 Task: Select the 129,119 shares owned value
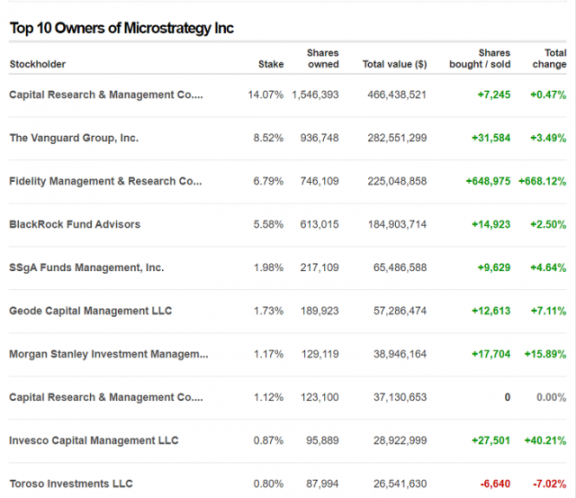tap(320, 354)
